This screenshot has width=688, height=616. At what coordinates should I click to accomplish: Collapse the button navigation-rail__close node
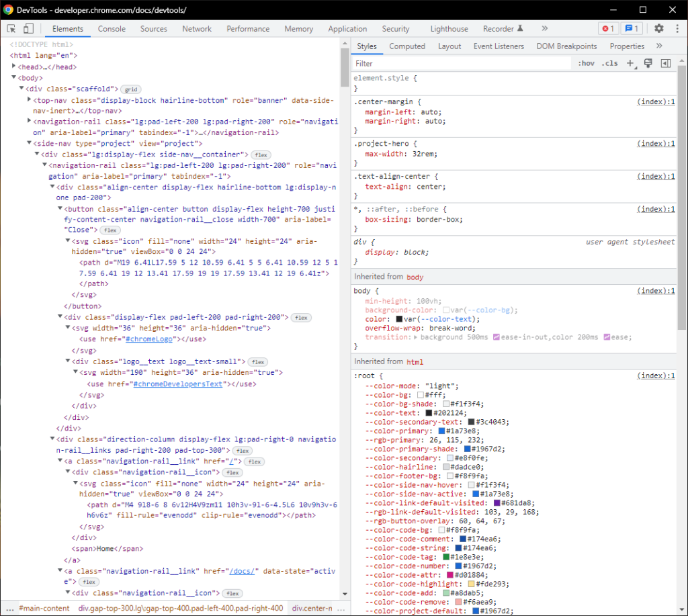click(60, 208)
